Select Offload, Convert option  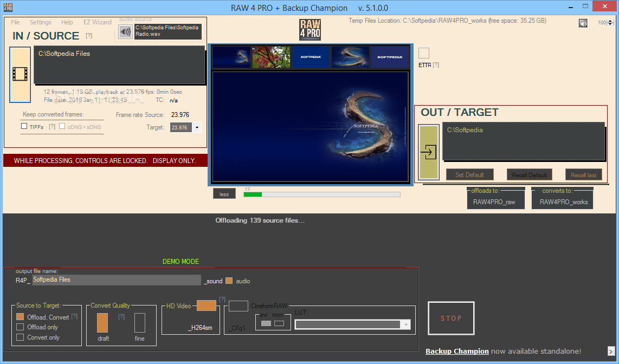[x=20, y=317]
